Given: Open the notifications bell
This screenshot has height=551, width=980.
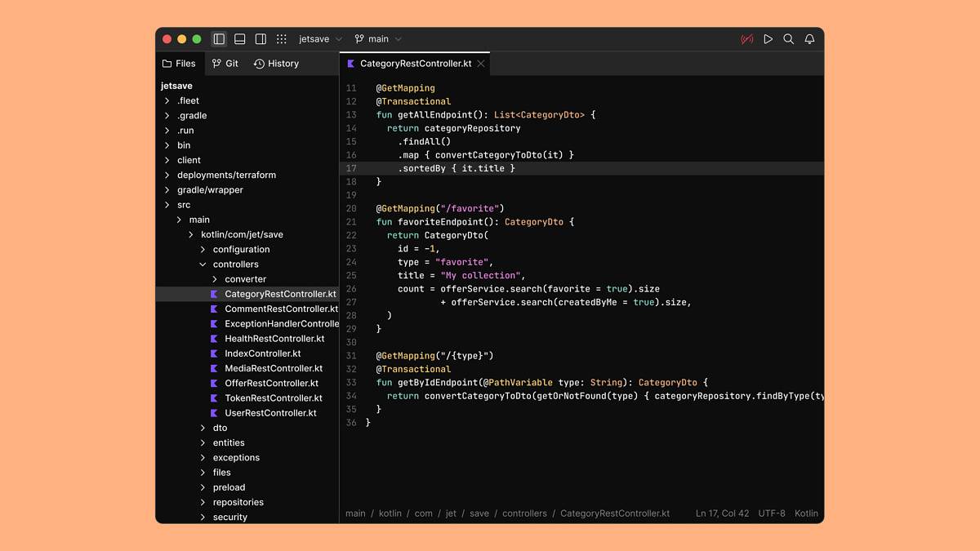Looking at the screenshot, I should [x=809, y=39].
